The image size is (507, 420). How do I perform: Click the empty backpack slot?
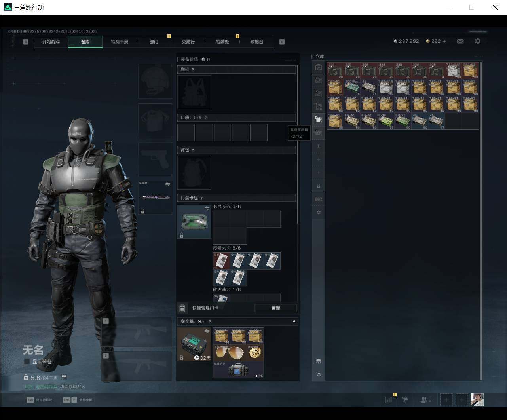[x=194, y=173]
